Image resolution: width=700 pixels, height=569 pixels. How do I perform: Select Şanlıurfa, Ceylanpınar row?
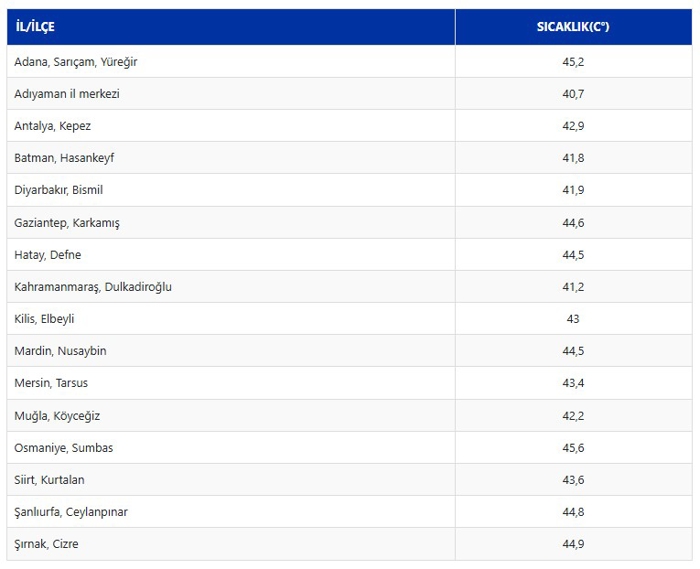click(x=71, y=512)
